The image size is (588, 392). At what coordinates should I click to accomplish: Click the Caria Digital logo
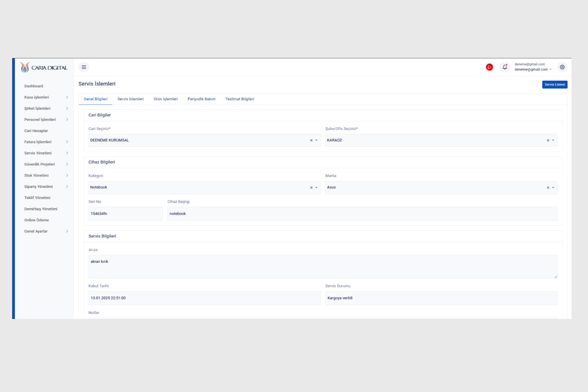(44, 68)
